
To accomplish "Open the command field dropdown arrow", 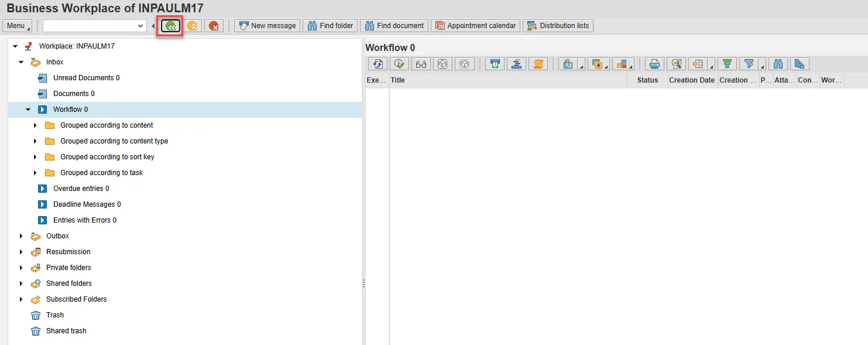I will click(140, 26).
